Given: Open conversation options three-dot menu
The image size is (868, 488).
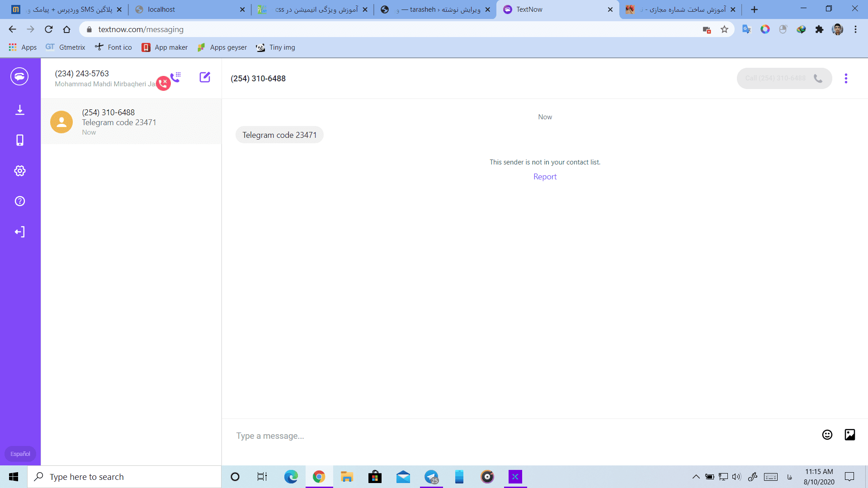Looking at the screenshot, I should tap(846, 79).
